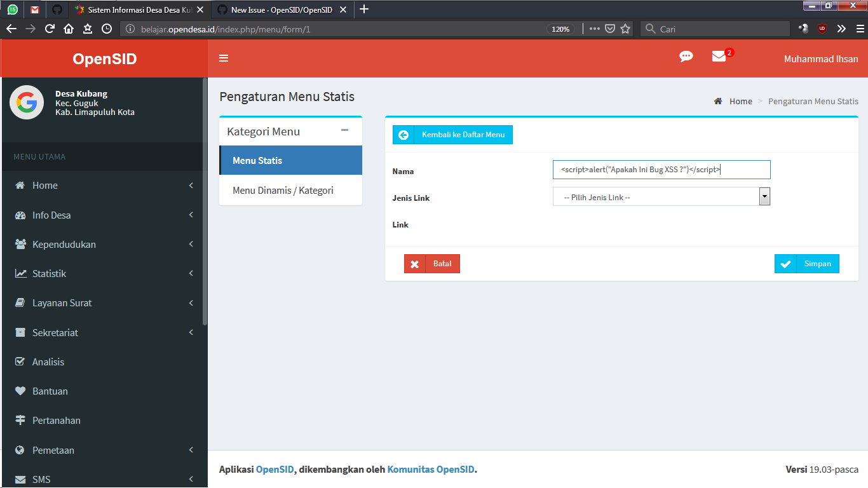Open a new browser tab
The image size is (868, 488).
tap(364, 10)
